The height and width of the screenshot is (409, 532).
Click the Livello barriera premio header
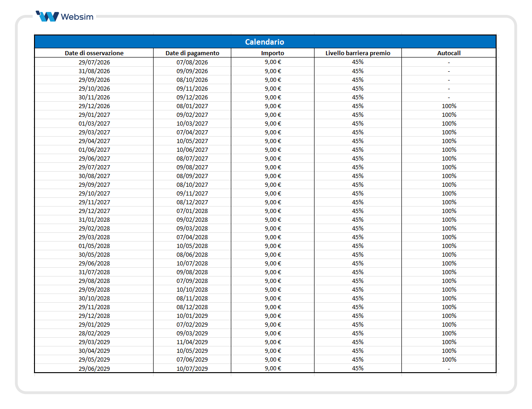358,53
